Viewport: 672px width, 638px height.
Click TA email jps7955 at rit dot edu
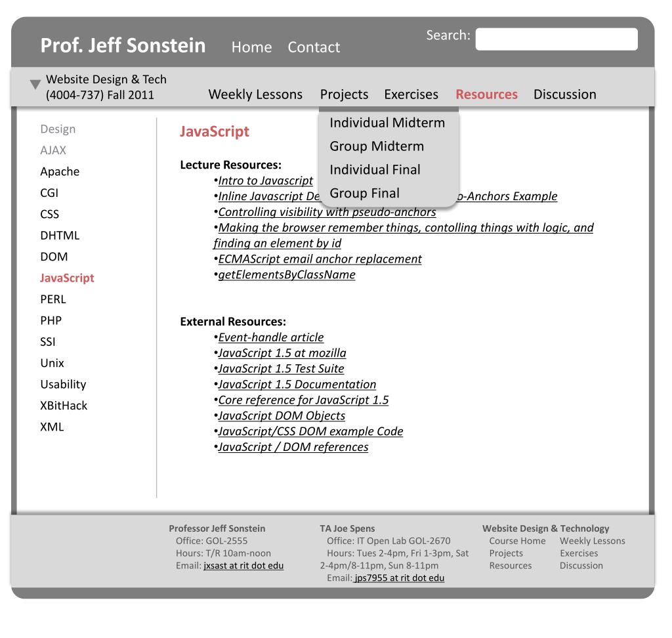tap(399, 578)
